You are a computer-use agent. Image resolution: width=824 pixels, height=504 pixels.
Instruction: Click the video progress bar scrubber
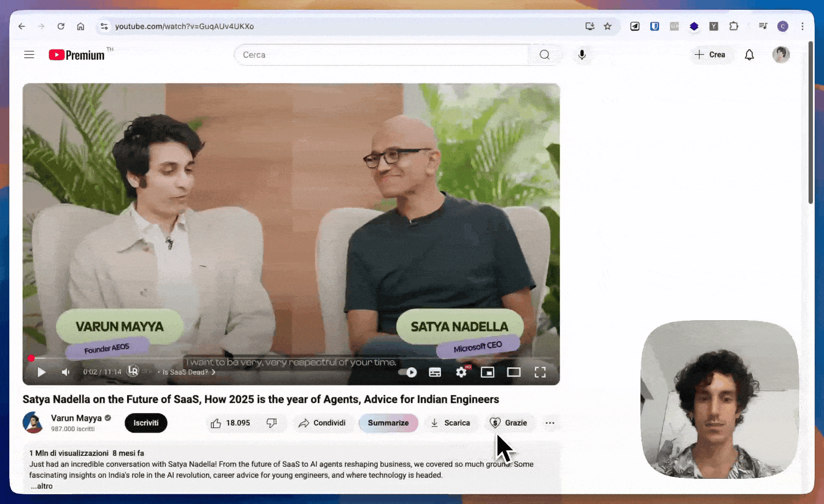[x=31, y=358]
